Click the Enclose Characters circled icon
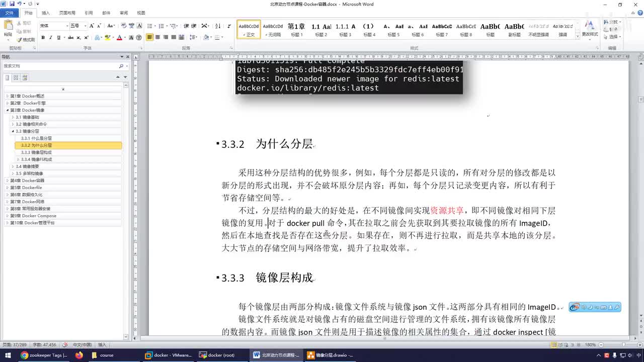 [x=139, y=37]
